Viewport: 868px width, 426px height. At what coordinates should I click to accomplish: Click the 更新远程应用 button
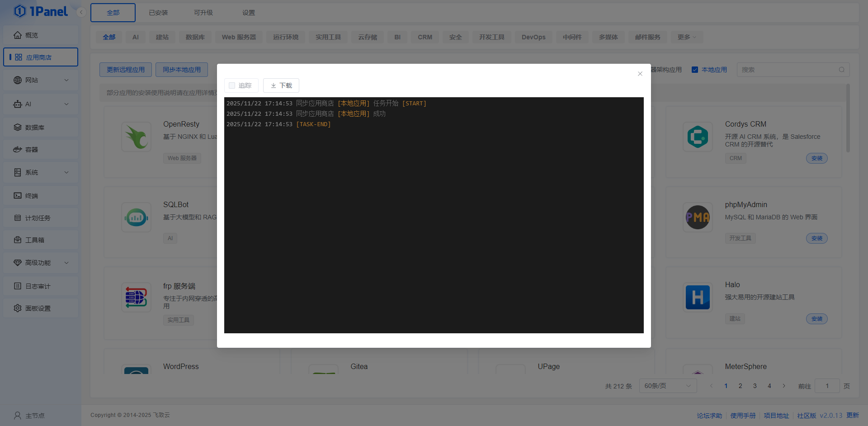(126, 70)
